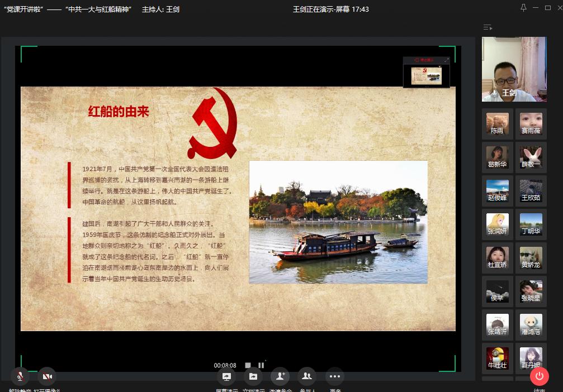Pin the meeting window on top
563x392 pixels.
tap(523, 8)
